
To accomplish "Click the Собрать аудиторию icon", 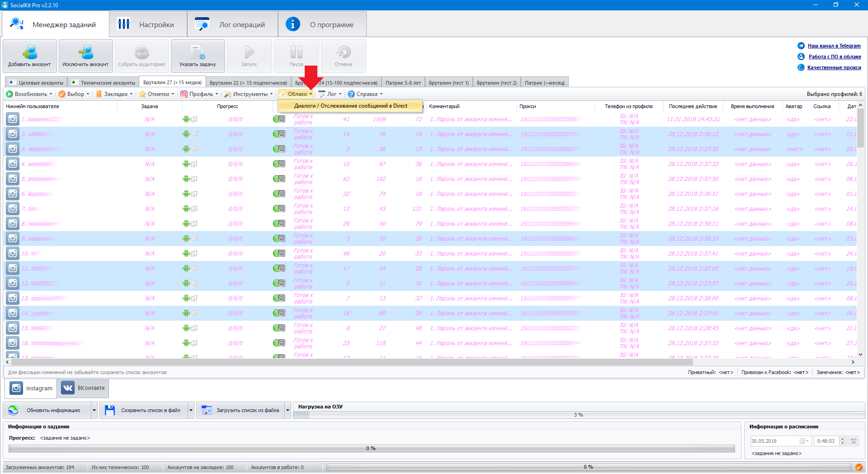I will pyautogui.click(x=142, y=52).
